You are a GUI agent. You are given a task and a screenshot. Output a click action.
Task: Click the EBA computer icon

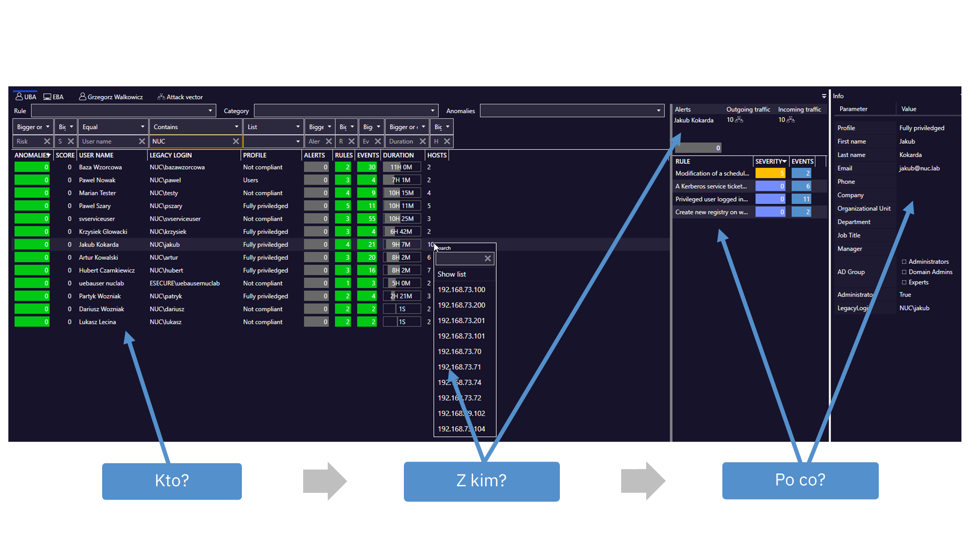(47, 97)
